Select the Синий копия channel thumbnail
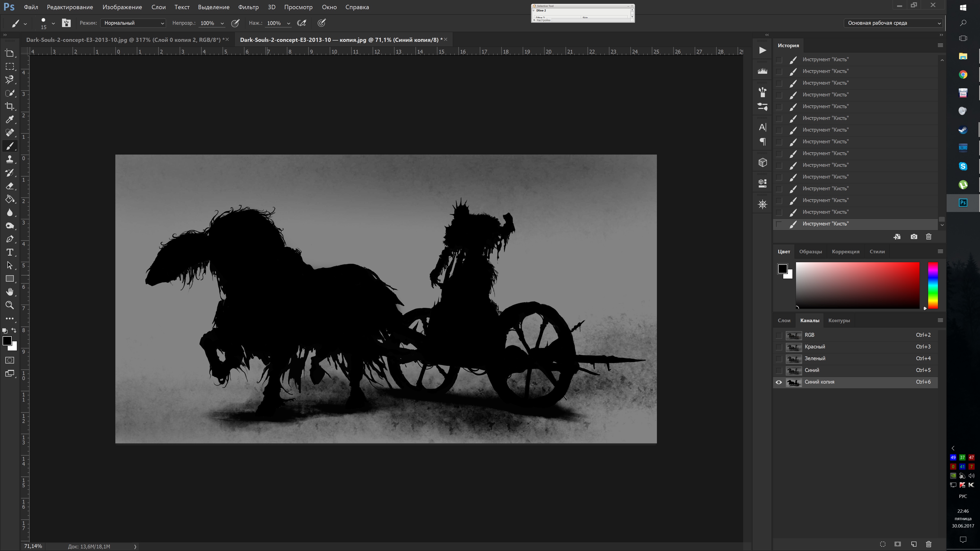 (794, 382)
